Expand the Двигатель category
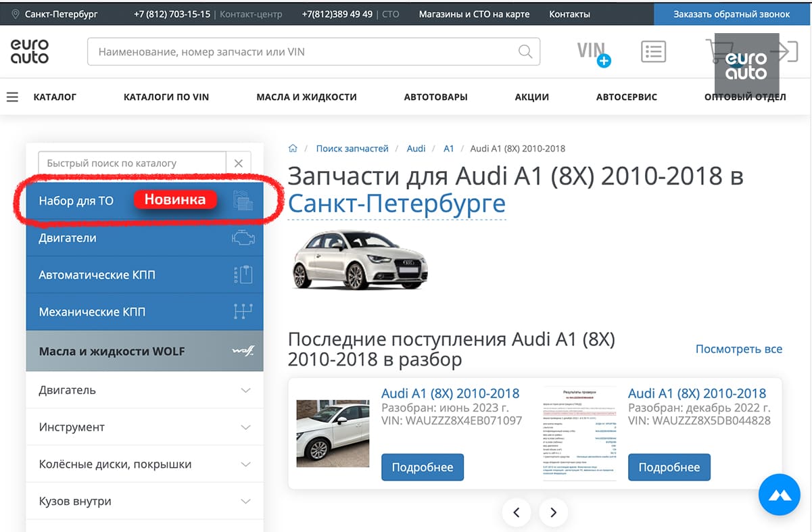This screenshot has height=532, width=812. pyautogui.click(x=145, y=390)
